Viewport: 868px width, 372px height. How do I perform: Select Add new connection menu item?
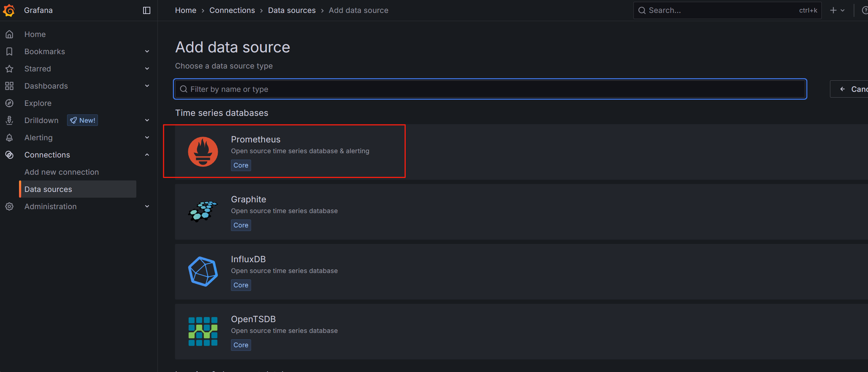pos(62,172)
